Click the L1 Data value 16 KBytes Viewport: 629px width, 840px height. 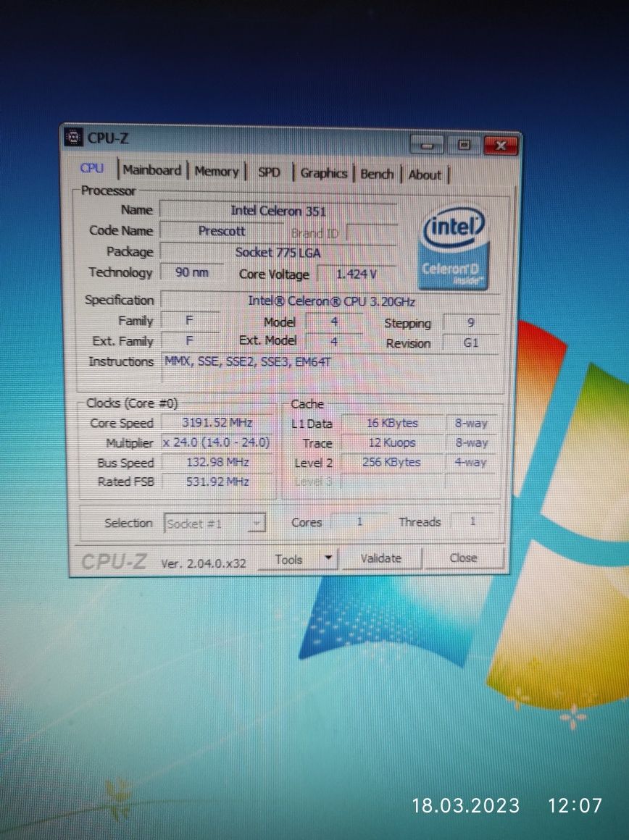pos(393,423)
